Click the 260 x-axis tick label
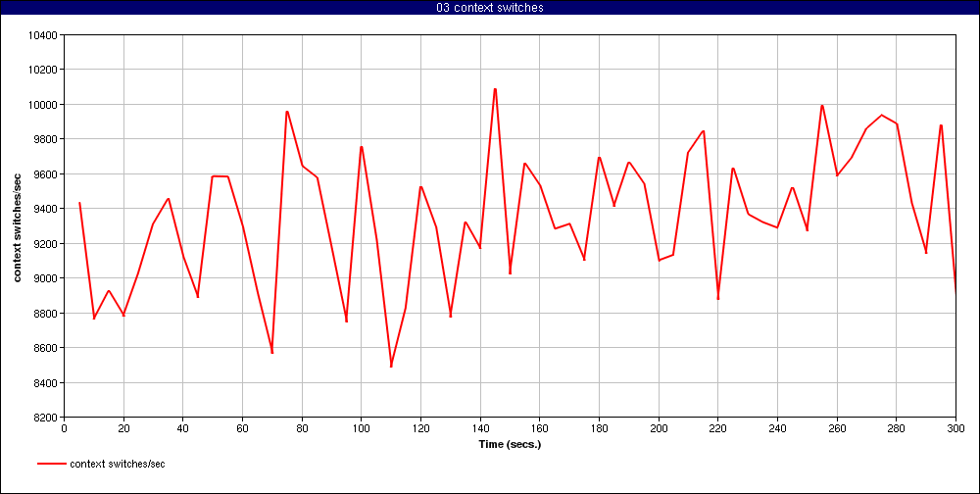Screen dimensions: 980x494 (836, 427)
